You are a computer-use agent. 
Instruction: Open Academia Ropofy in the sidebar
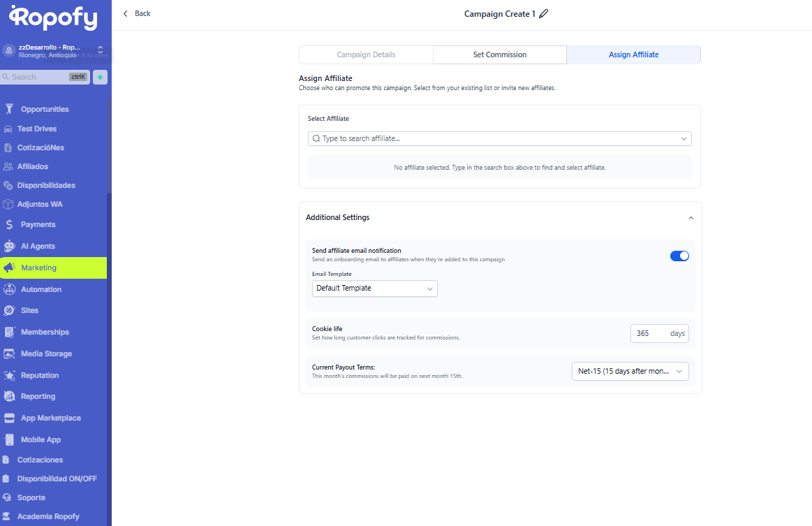click(48, 516)
